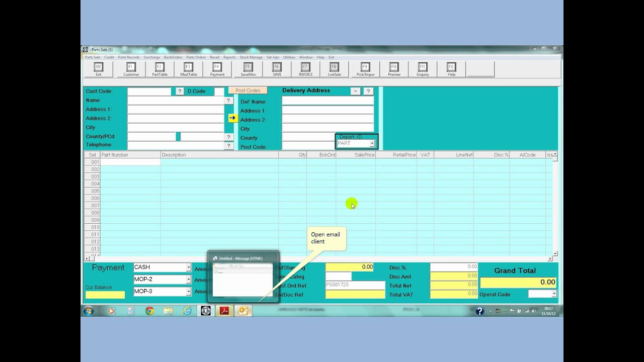
Task: Open Windows Start menu
Action: tap(89, 311)
